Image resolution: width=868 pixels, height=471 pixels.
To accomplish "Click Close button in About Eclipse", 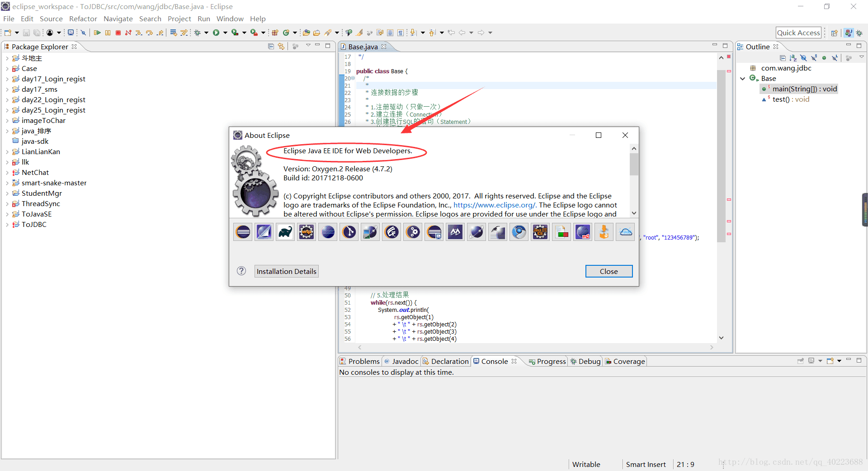I will 609,271.
